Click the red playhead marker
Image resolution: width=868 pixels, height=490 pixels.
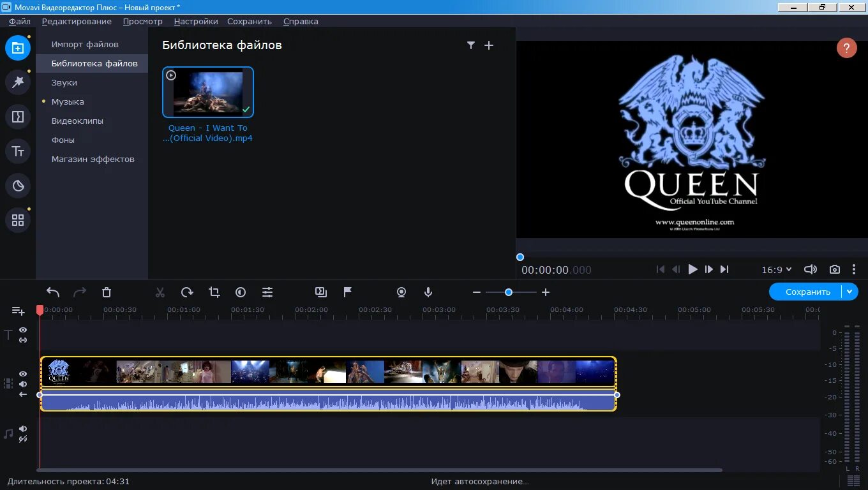point(40,309)
